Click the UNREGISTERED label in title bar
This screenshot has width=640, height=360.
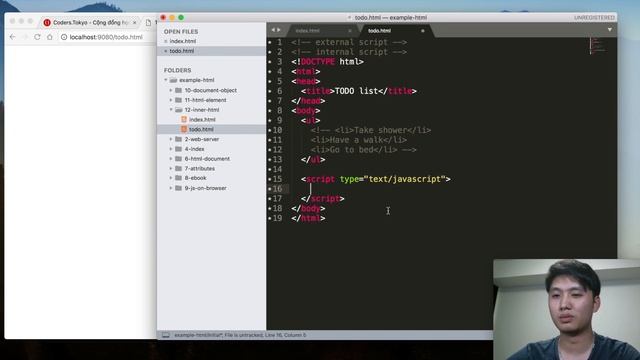tap(594, 18)
